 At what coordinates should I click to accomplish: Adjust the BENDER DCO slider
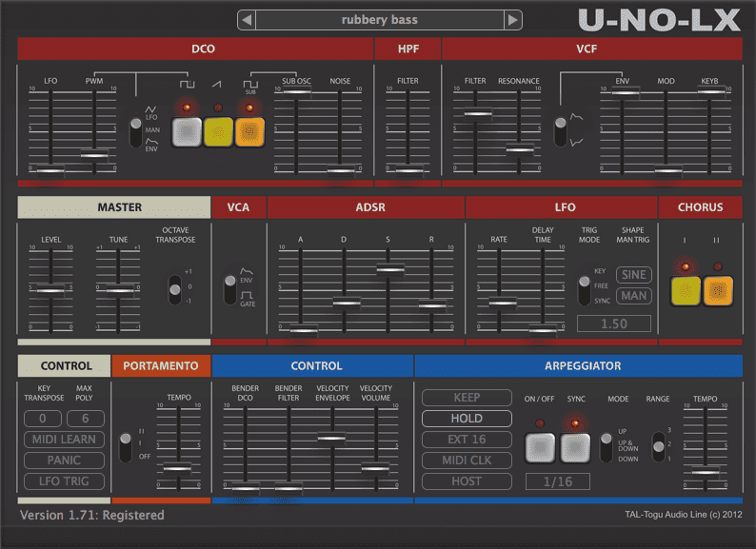245,487
